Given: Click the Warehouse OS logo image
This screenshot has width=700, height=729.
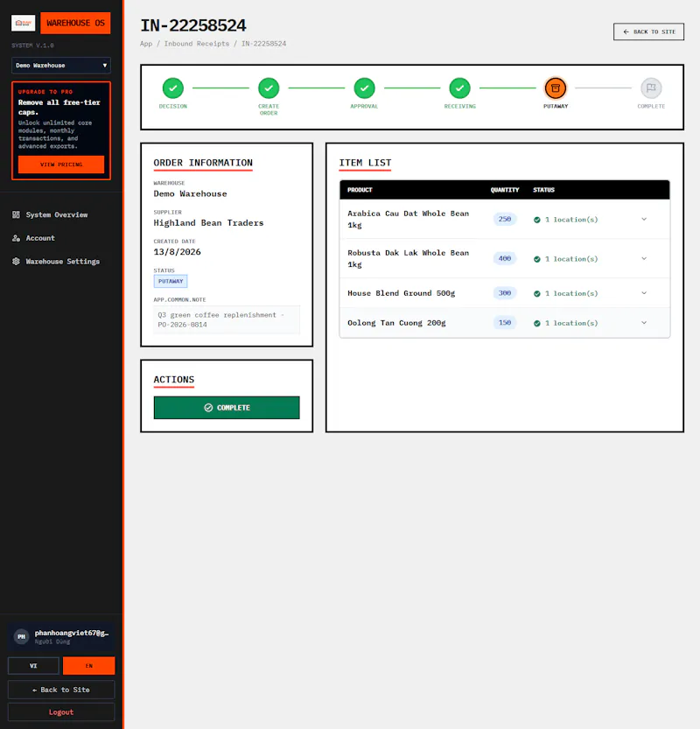Looking at the screenshot, I should (24, 23).
